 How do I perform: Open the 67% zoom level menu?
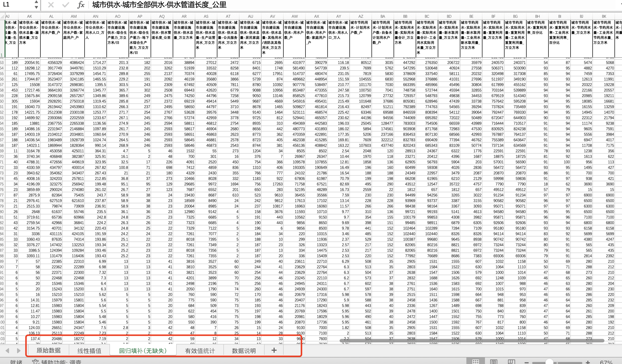click(x=606, y=362)
